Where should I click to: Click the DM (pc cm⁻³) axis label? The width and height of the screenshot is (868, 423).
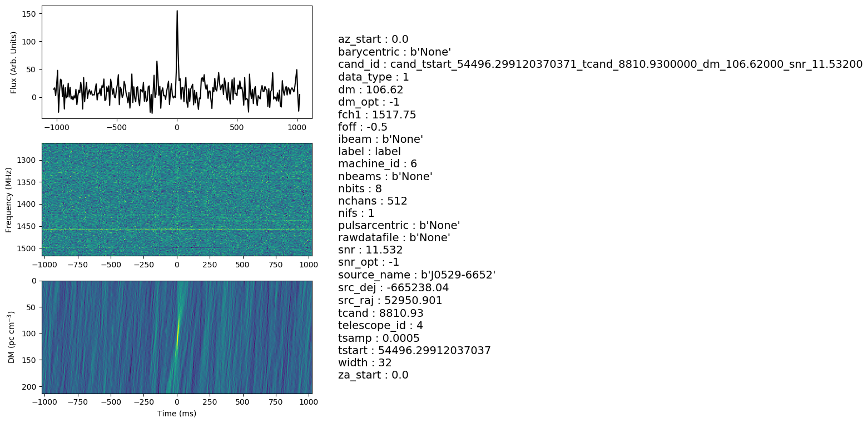click(12, 337)
